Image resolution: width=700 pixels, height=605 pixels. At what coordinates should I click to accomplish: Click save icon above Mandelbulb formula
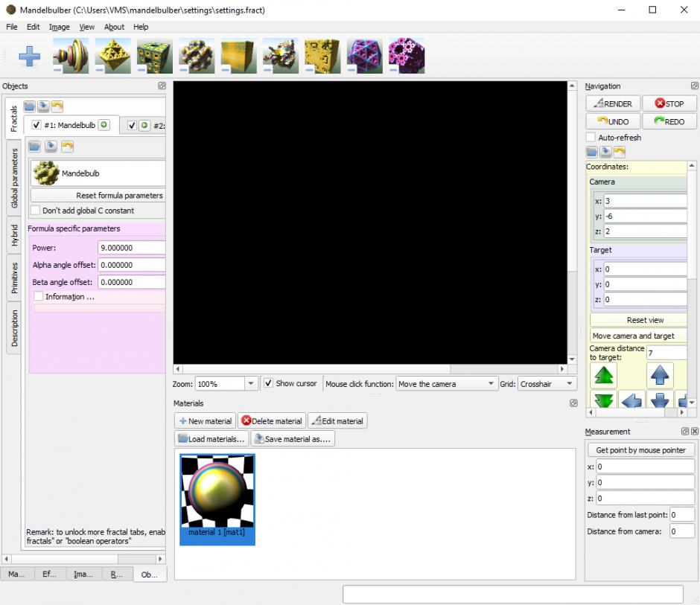click(51, 147)
